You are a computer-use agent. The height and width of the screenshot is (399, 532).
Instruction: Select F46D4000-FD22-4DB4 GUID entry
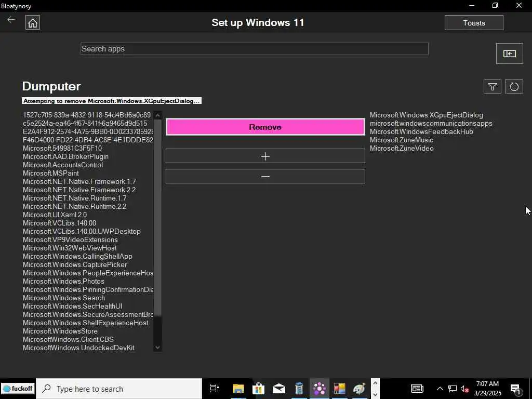coord(88,140)
